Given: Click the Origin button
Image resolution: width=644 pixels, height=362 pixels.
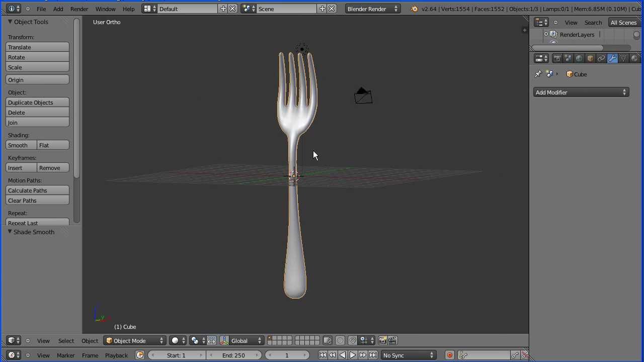Looking at the screenshot, I should click(x=38, y=80).
